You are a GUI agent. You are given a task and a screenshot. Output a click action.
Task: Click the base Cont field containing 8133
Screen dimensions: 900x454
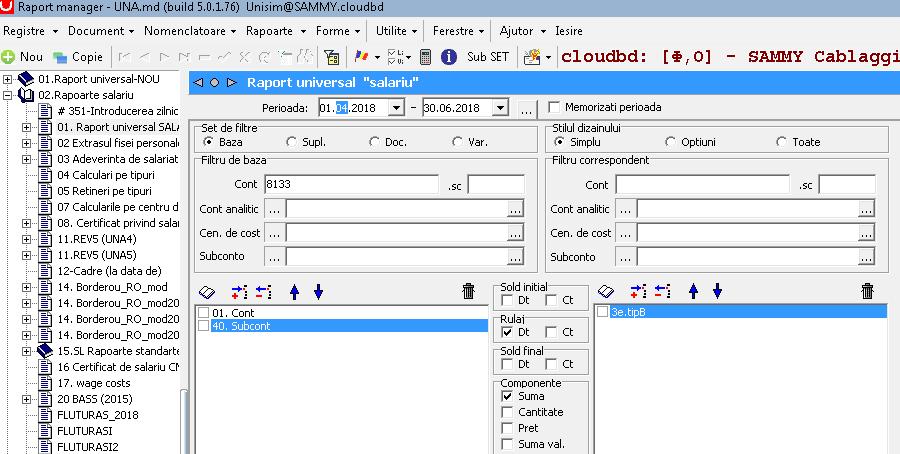(351, 184)
